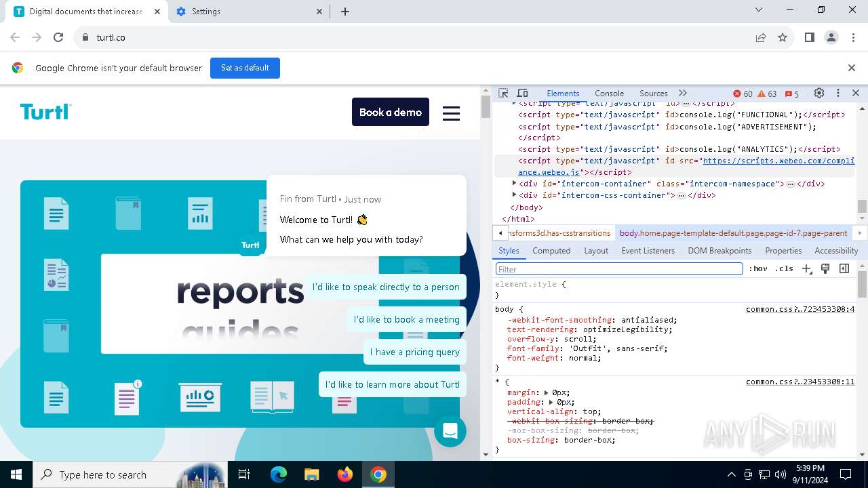The width and height of the screenshot is (868, 488).
Task: Open the Computed styles tab
Action: tap(551, 251)
